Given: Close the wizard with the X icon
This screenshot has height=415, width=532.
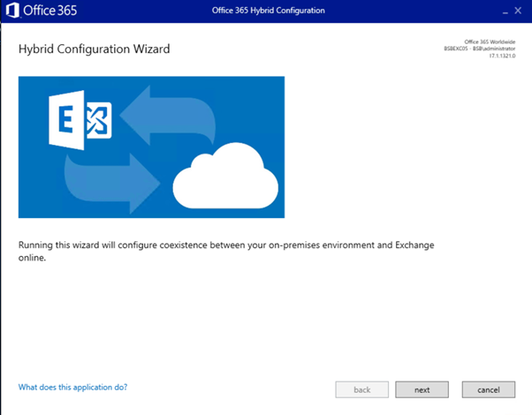Looking at the screenshot, I should click(x=518, y=11).
